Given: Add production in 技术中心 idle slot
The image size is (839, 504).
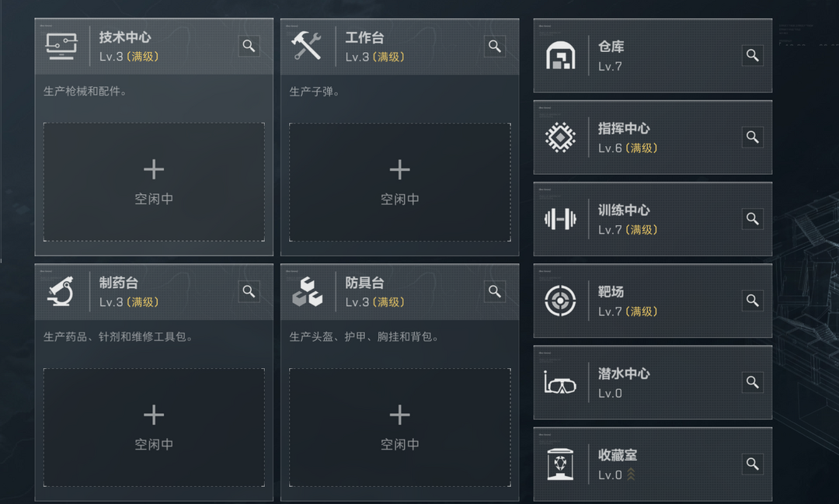Looking at the screenshot, I should [x=154, y=182].
